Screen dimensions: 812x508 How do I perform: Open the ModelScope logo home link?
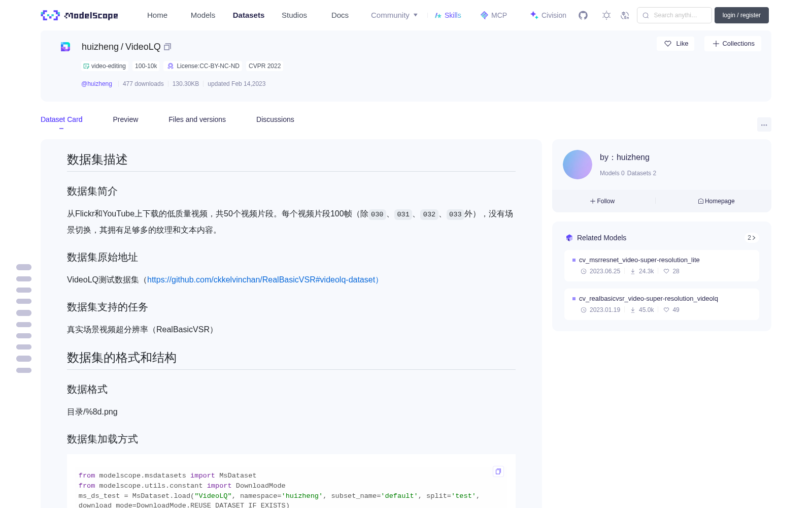[79, 15]
